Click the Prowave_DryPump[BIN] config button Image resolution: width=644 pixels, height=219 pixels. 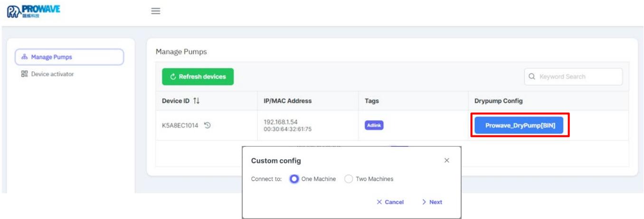point(520,126)
